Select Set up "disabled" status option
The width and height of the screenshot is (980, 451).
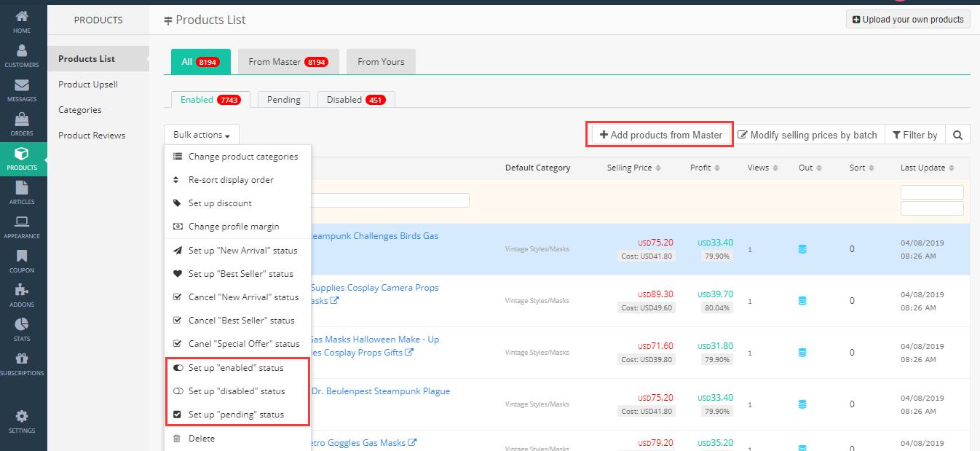pyautogui.click(x=237, y=391)
